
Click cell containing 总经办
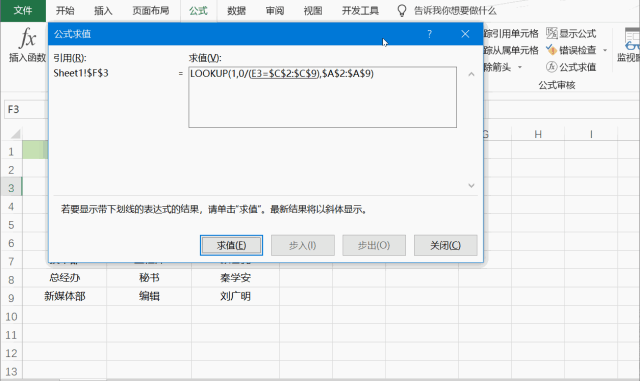click(64, 278)
